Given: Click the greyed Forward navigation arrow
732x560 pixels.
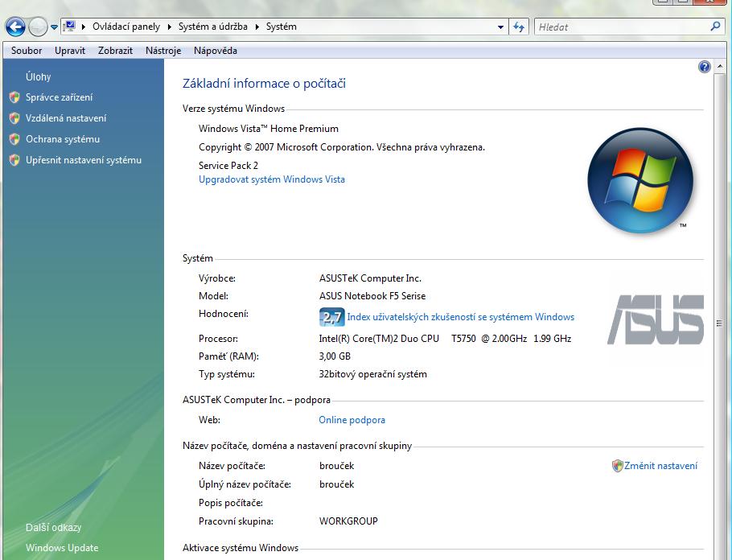Looking at the screenshot, I should (x=38, y=27).
